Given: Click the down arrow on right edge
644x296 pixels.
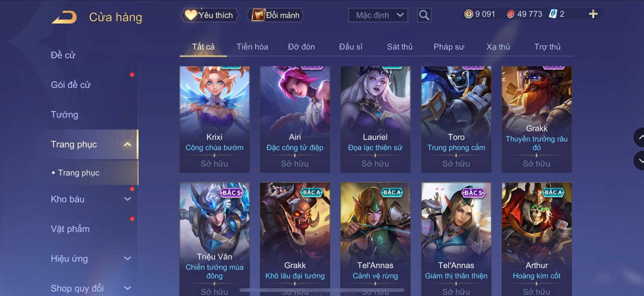Looking at the screenshot, I should click(640, 161).
